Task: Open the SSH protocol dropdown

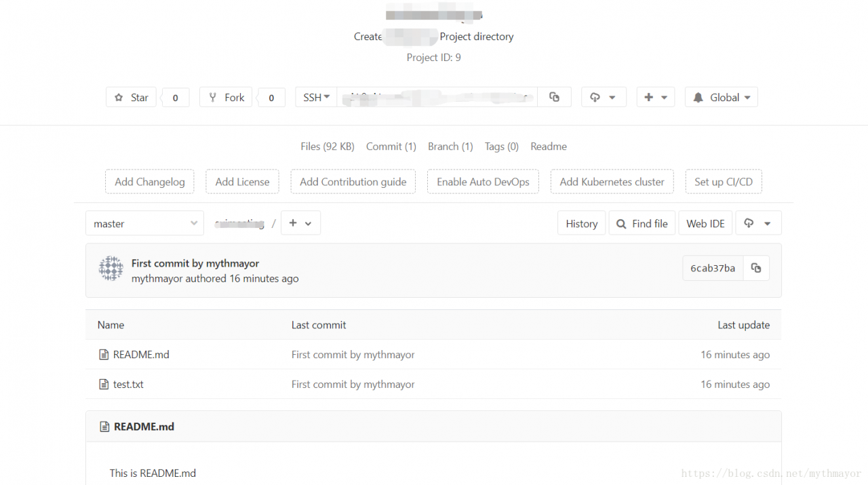Action: (x=316, y=97)
